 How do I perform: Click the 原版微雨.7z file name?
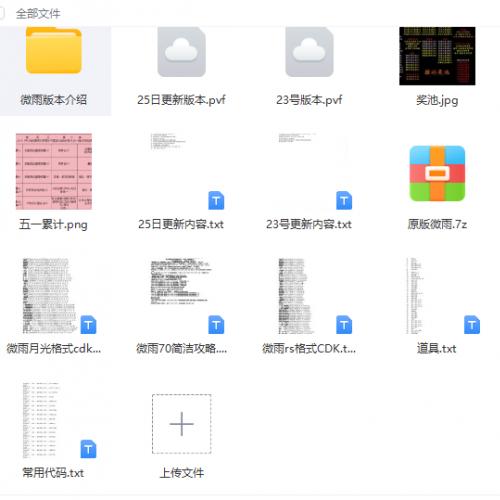click(437, 224)
